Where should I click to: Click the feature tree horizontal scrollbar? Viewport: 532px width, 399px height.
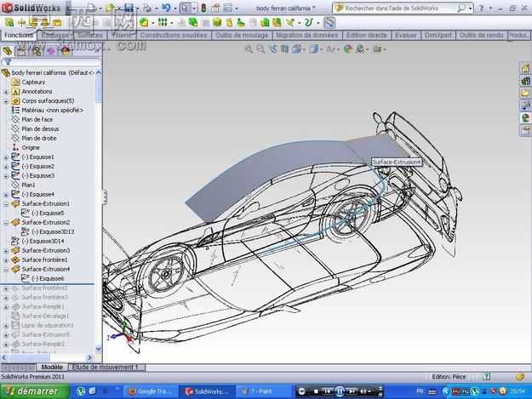(47, 357)
